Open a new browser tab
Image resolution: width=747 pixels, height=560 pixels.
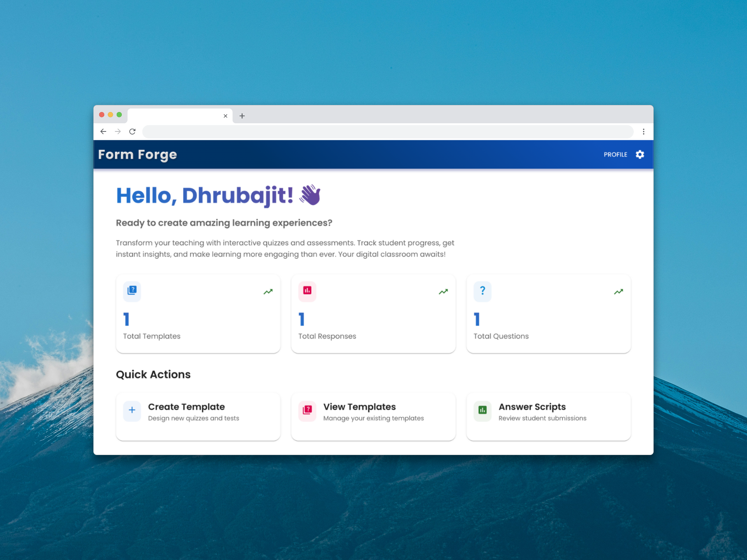pos(242,116)
